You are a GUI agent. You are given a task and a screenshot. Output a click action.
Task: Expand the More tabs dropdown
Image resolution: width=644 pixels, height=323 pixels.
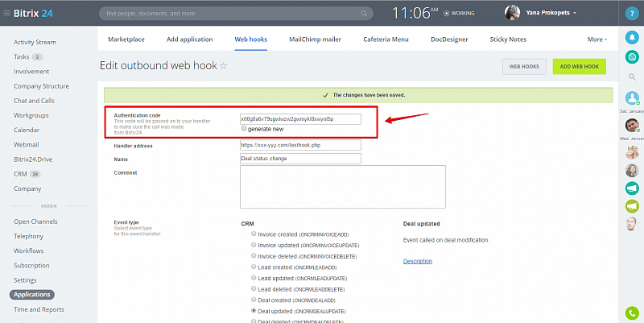tap(597, 39)
